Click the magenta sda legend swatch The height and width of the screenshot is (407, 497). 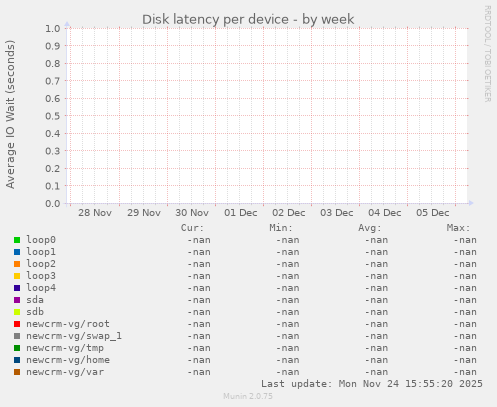point(17,300)
